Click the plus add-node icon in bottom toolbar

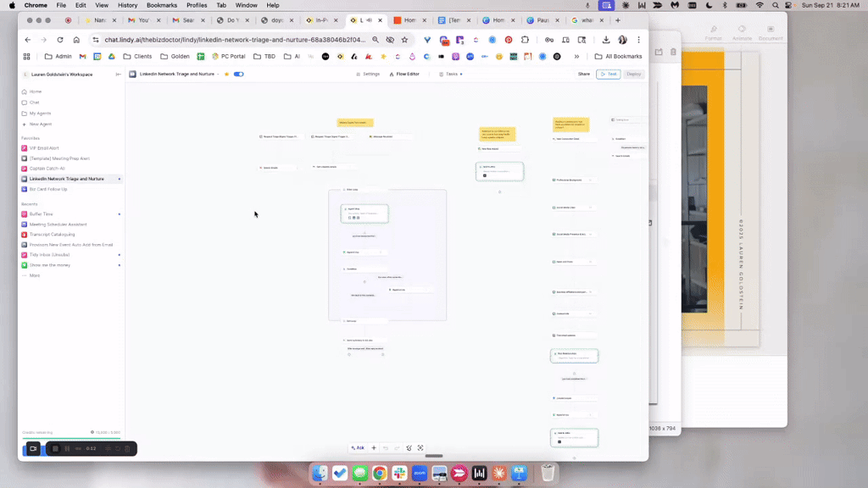[374, 447]
